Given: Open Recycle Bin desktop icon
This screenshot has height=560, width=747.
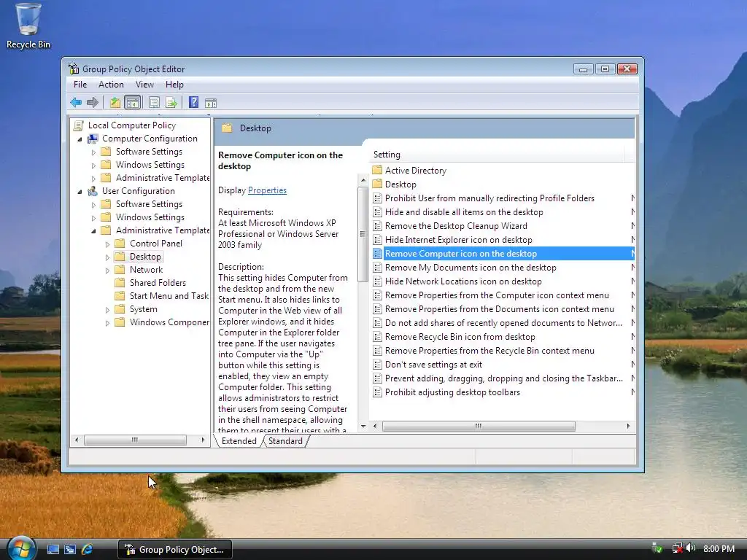Looking at the screenshot, I should [28, 26].
